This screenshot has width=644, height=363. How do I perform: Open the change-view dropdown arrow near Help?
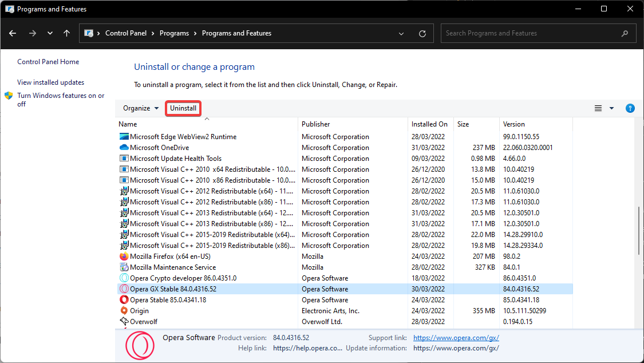(x=611, y=108)
